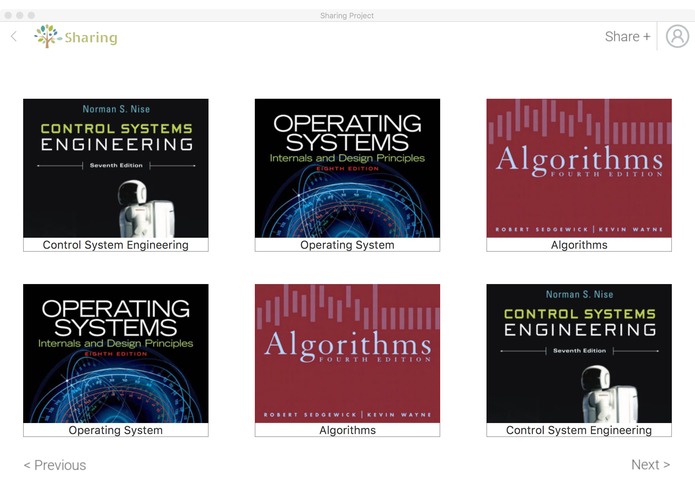Viewport: 695px width, 494px height.
Task: Open the user profile icon
Action: (x=677, y=36)
